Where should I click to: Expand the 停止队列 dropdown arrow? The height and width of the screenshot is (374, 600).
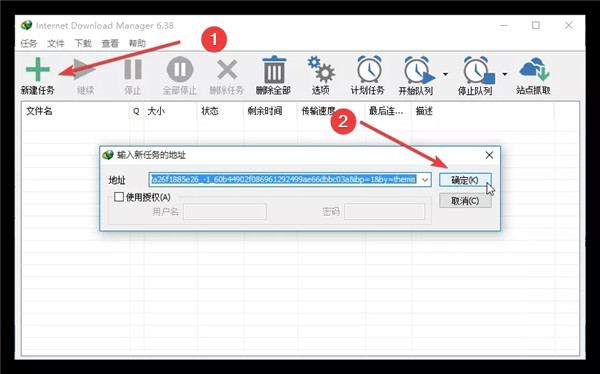pyautogui.click(x=505, y=74)
